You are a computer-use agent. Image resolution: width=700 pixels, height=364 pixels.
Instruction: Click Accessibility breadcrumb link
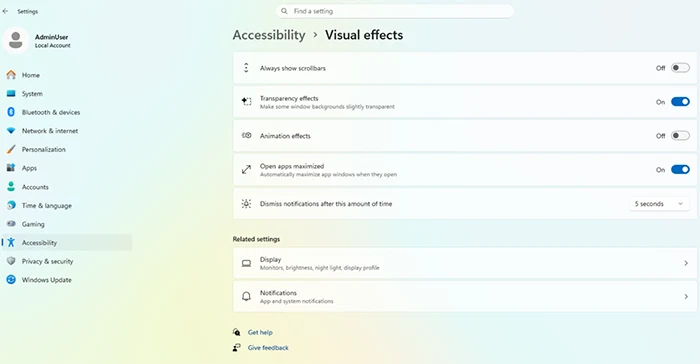click(x=269, y=35)
